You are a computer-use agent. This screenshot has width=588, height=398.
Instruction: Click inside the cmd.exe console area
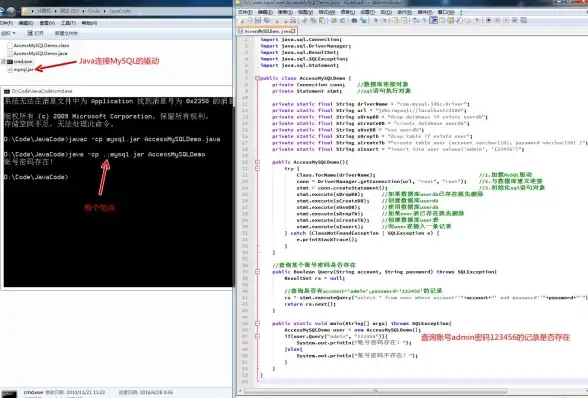[118, 191]
